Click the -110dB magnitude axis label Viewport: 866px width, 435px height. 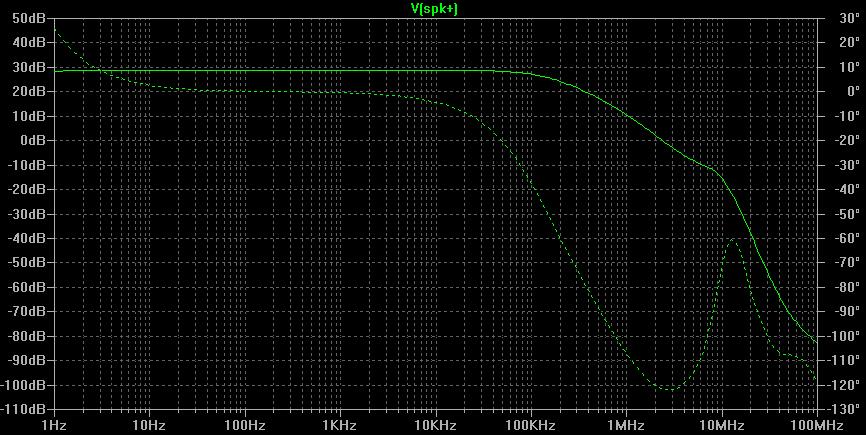23,409
